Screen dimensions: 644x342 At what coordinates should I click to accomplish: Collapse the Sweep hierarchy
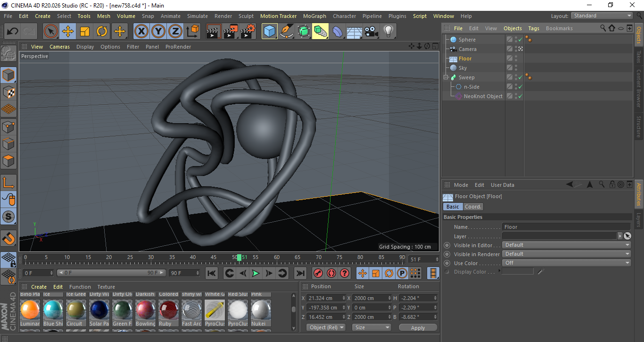coord(446,77)
